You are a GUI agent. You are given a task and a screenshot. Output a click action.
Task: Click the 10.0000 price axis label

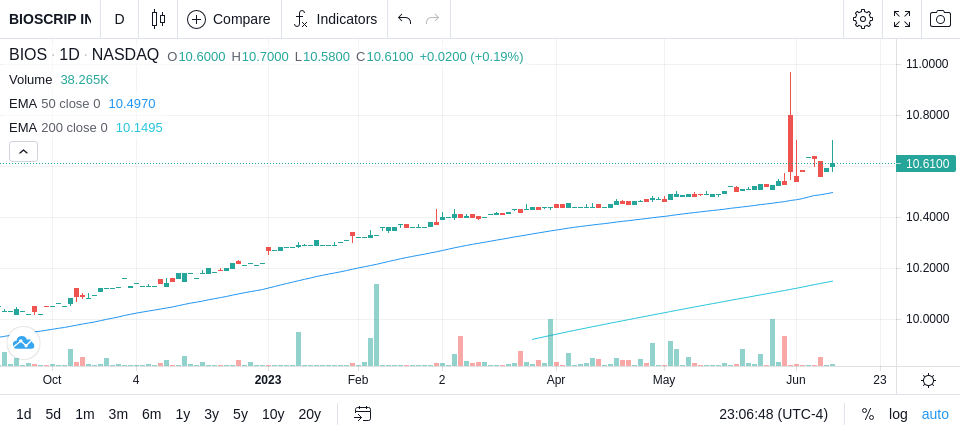928,319
